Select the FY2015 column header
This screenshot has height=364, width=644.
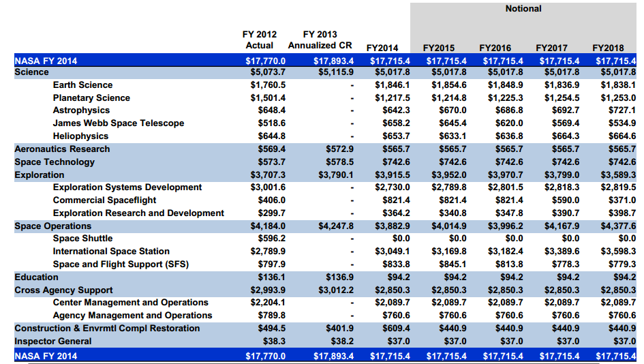(439, 48)
